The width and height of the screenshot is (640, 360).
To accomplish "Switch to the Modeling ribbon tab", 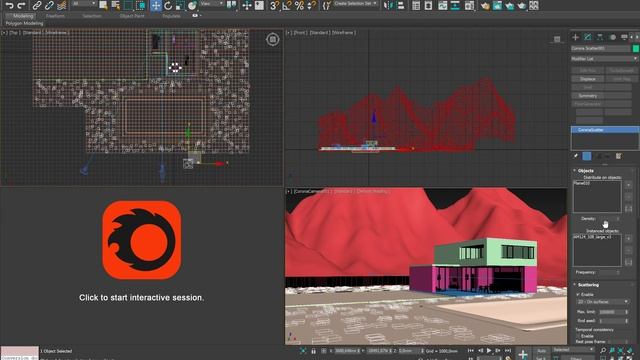I will pyautogui.click(x=23, y=16).
